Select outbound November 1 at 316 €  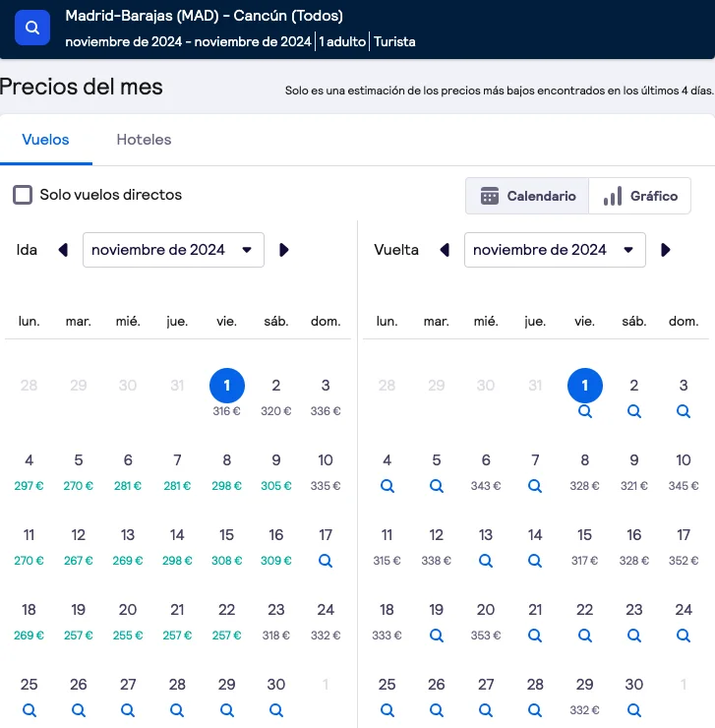[x=226, y=393]
